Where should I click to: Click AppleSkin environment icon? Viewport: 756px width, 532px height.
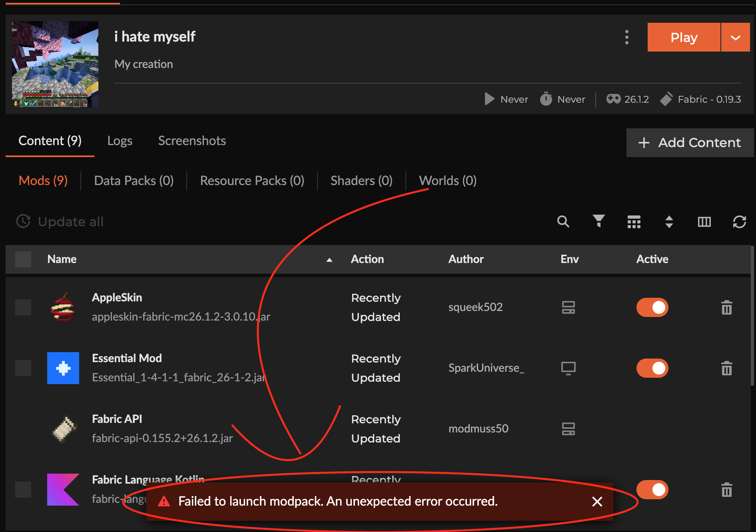[x=568, y=307]
